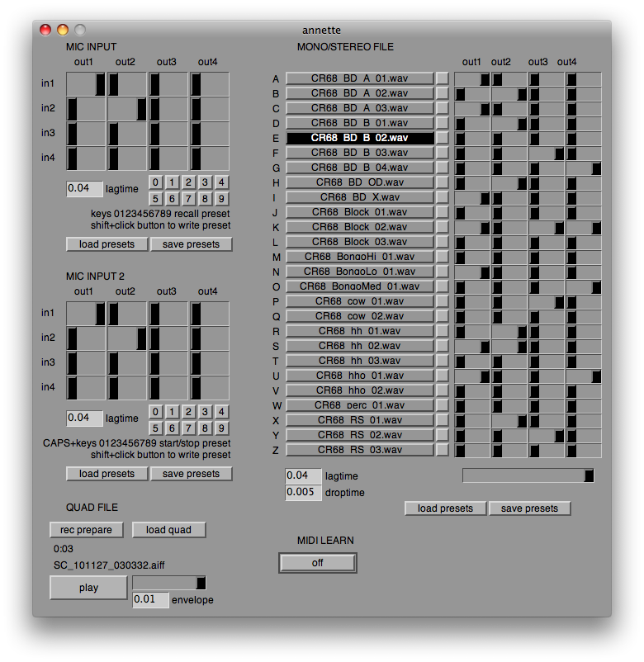The image size is (644, 662).
Task: Select file CR68 RS 03.wav
Action: click(x=360, y=450)
